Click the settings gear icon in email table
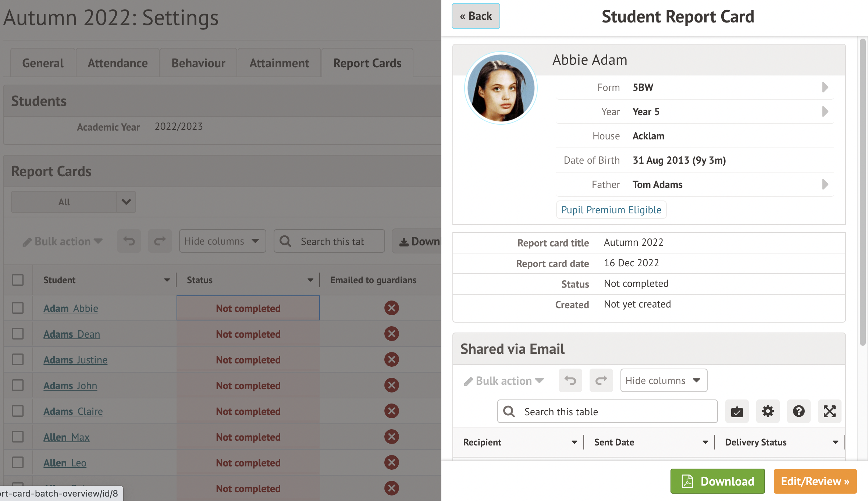Screen dimensions: 868x501 [768, 411]
